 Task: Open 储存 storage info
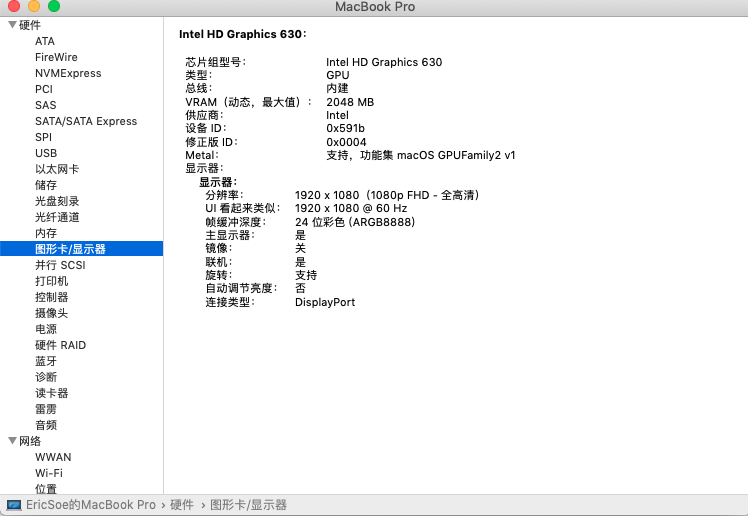[x=46, y=185]
